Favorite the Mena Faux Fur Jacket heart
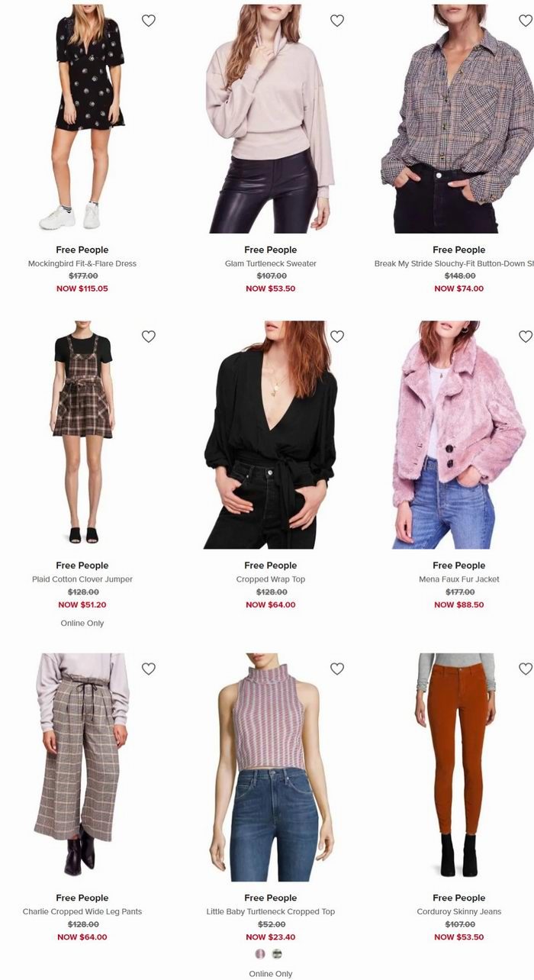 click(x=526, y=337)
